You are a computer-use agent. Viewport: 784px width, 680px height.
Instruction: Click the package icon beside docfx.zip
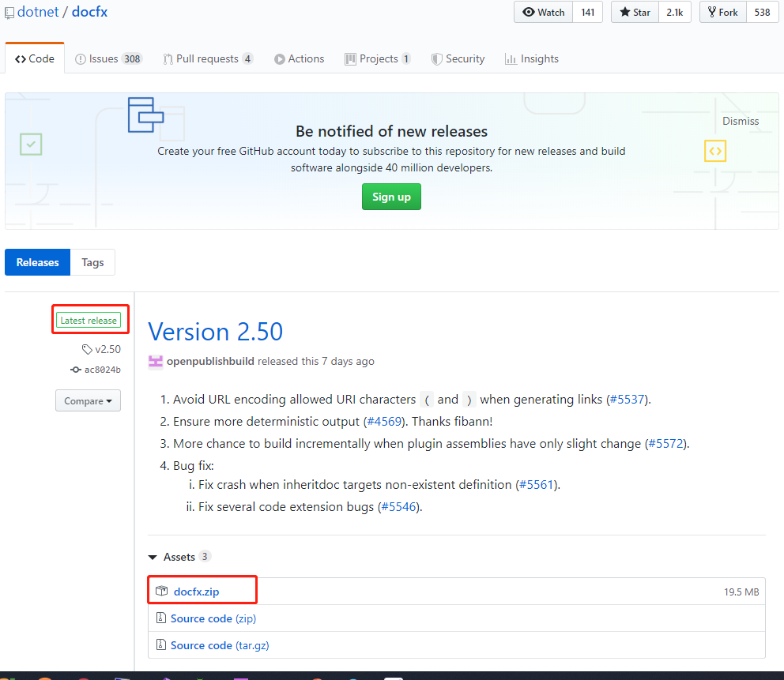click(x=161, y=591)
